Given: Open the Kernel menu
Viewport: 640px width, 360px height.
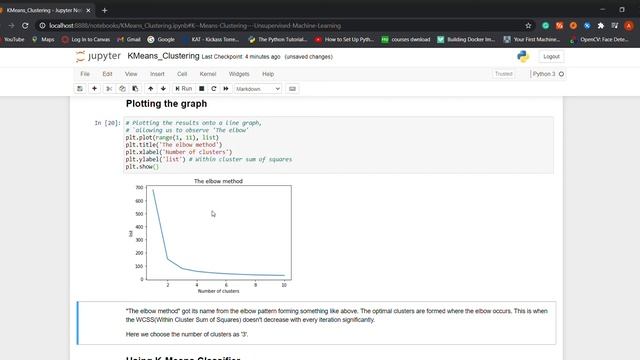Looking at the screenshot, I should coord(208,74).
